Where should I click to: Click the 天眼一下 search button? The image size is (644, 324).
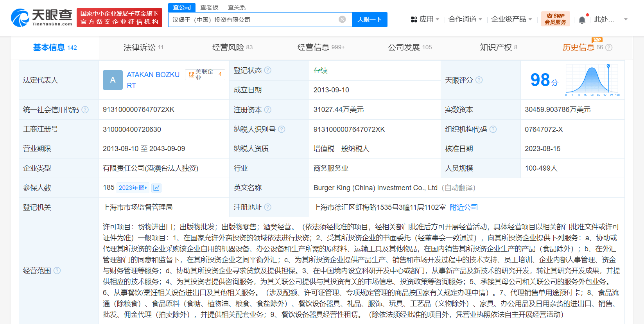point(370,19)
